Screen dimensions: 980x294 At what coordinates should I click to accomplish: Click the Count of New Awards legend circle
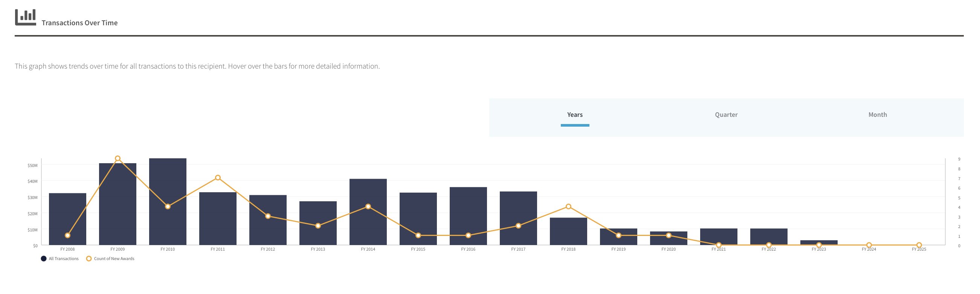pyautogui.click(x=89, y=259)
